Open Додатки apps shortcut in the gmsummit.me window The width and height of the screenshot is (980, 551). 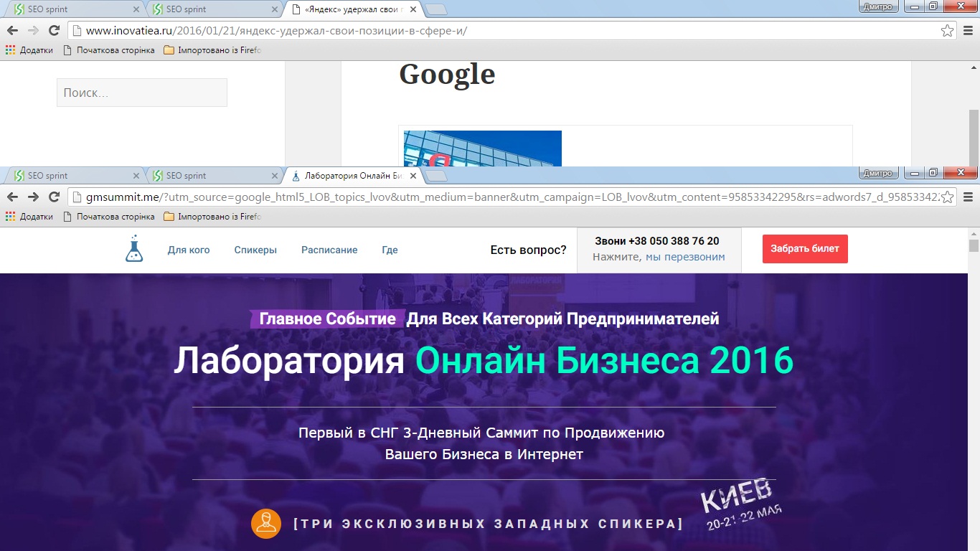pos(29,217)
